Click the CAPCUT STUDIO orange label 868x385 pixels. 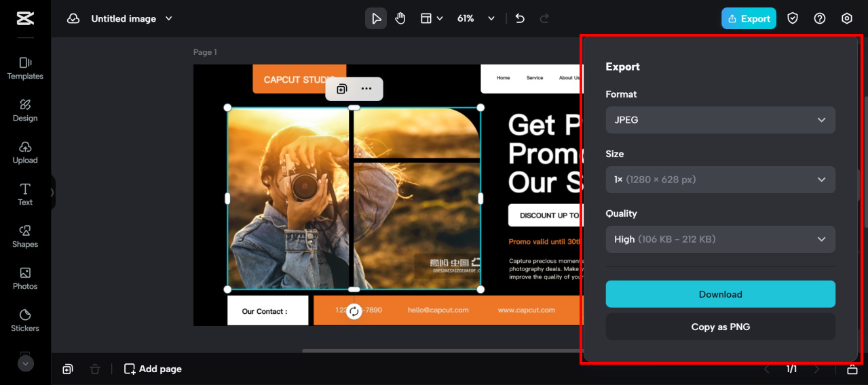click(x=299, y=79)
